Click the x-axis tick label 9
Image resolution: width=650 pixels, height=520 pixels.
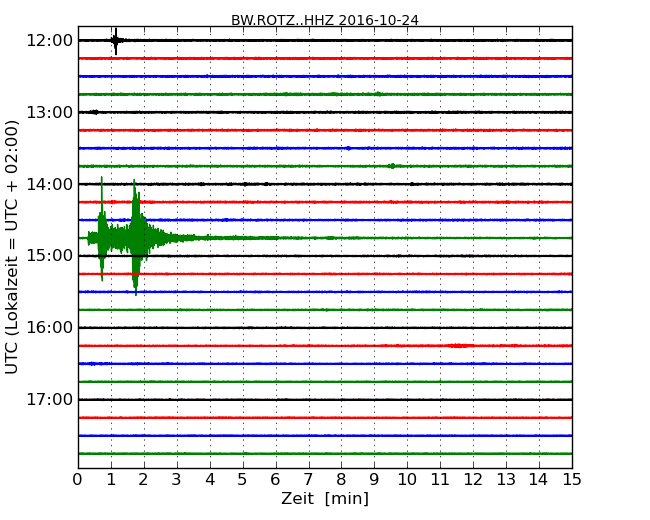pos(374,480)
